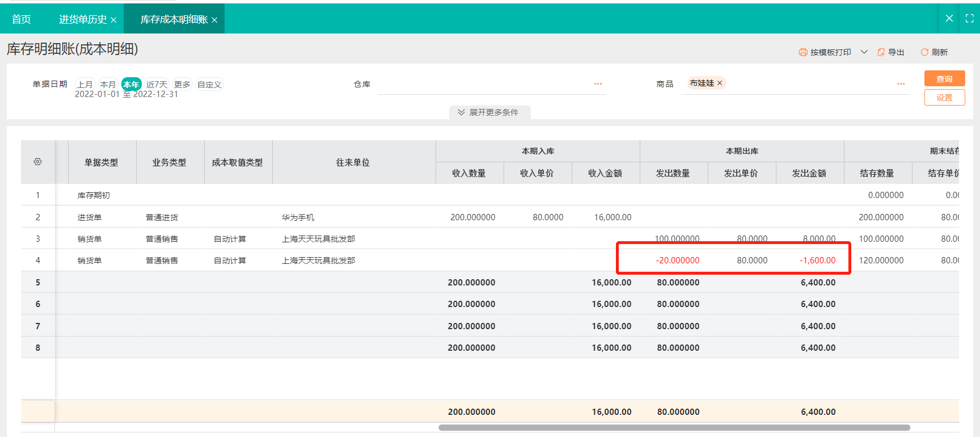Switch to the 进货单历史 tab
This screenshot has width=980, height=437.
coord(83,19)
